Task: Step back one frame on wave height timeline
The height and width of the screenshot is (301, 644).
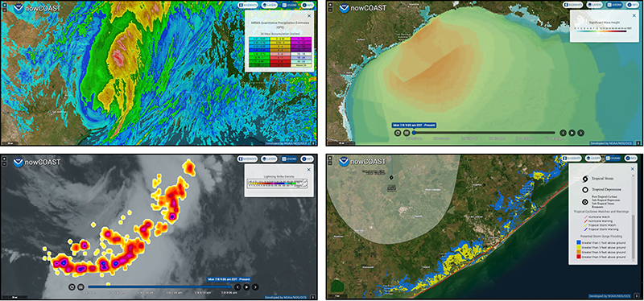Action: [563, 133]
